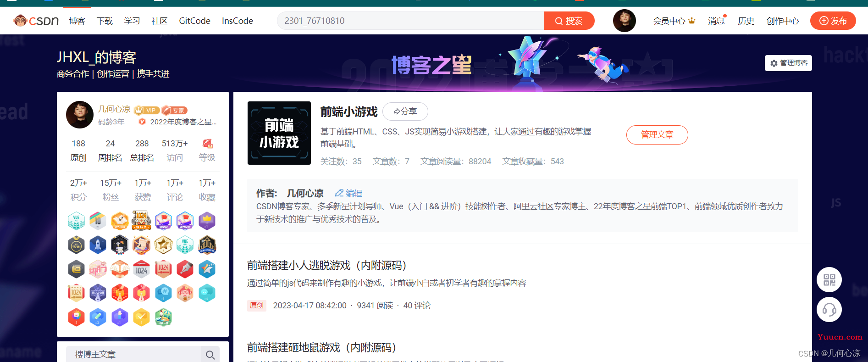Click the QR code floating icon

pos(829,279)
